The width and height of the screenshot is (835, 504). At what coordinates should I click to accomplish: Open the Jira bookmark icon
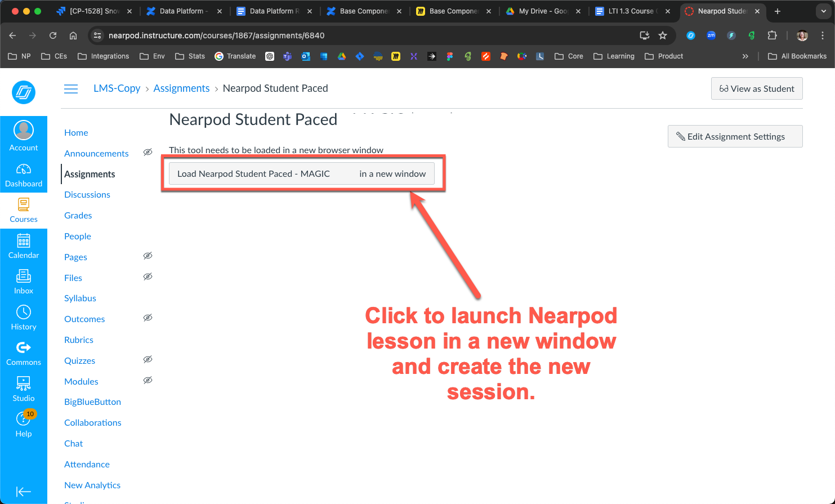(x=360, y=56)
